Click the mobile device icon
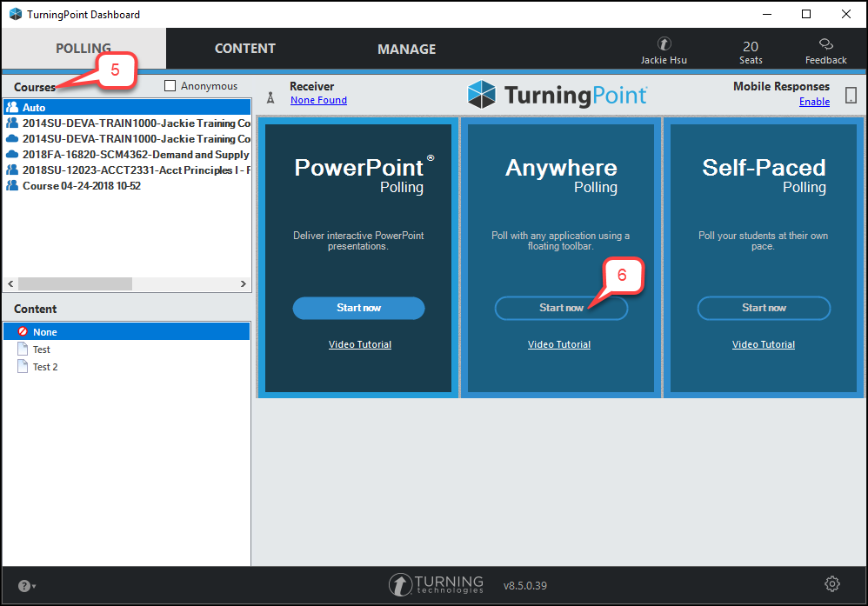 (851, 95)
